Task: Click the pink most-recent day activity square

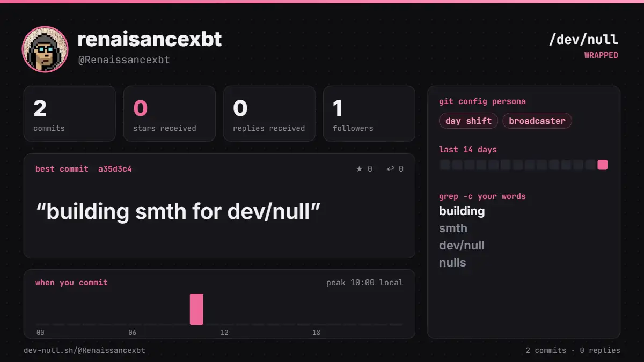Action: (603, 165)
